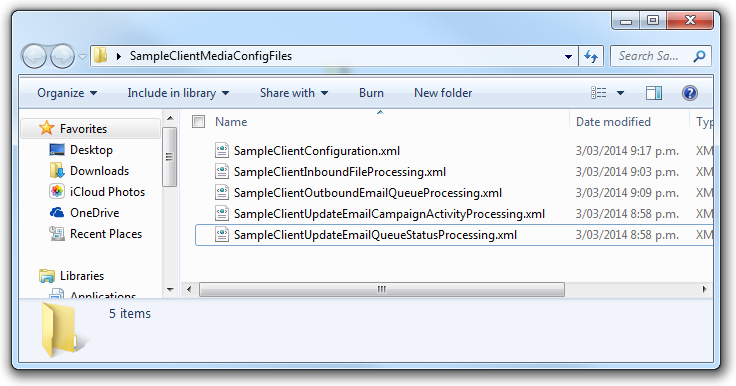Expand the address bar breadcrumb arrow

(x=119, y=56)
